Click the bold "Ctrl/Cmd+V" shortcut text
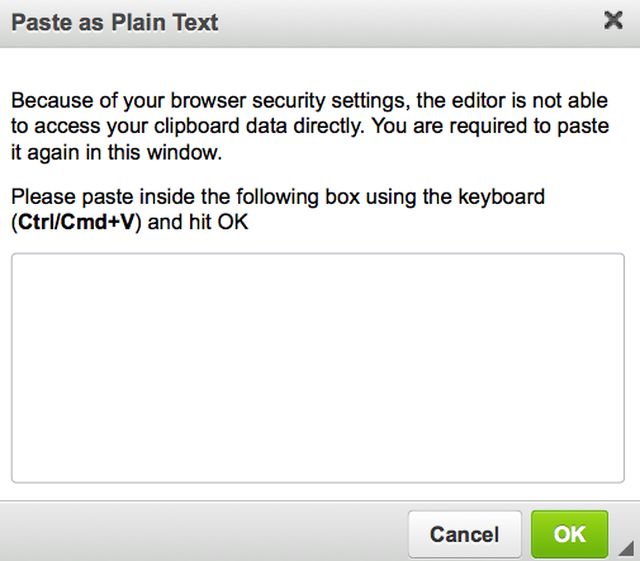640x561 pixels. point(75,223)
